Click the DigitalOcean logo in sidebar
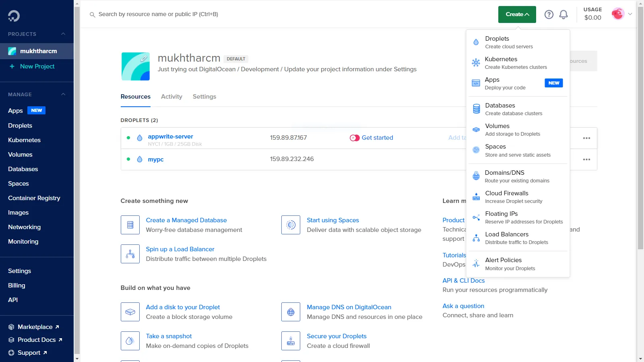The width and height of the screenshot is (644, 362). click(14, 16)
